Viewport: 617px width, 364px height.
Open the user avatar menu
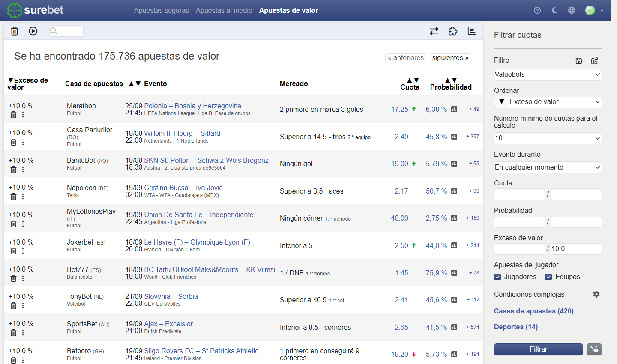coord(594,10)
